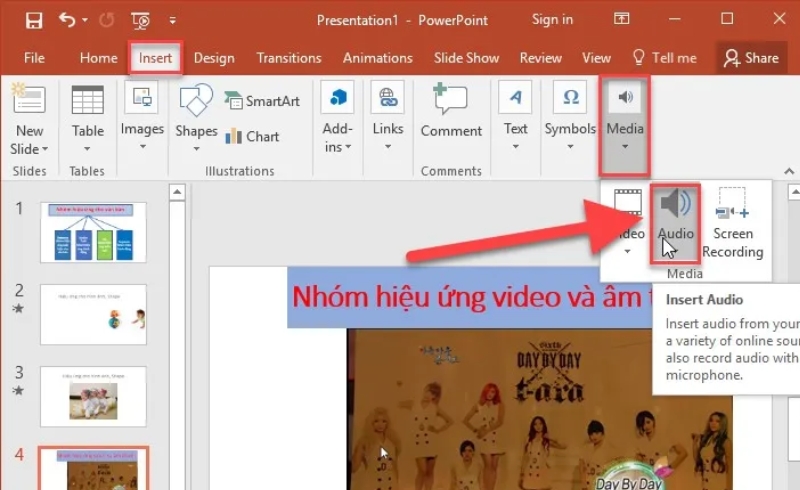The width and height of the screenshot is (800, 490).
Task: Open the Design tab
Action: [x=214, y=58]
